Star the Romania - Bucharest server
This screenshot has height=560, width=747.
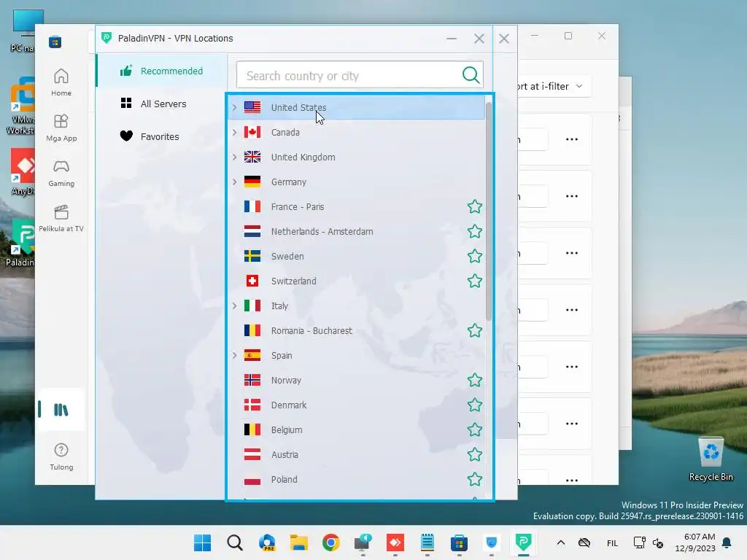click(474, 330)
